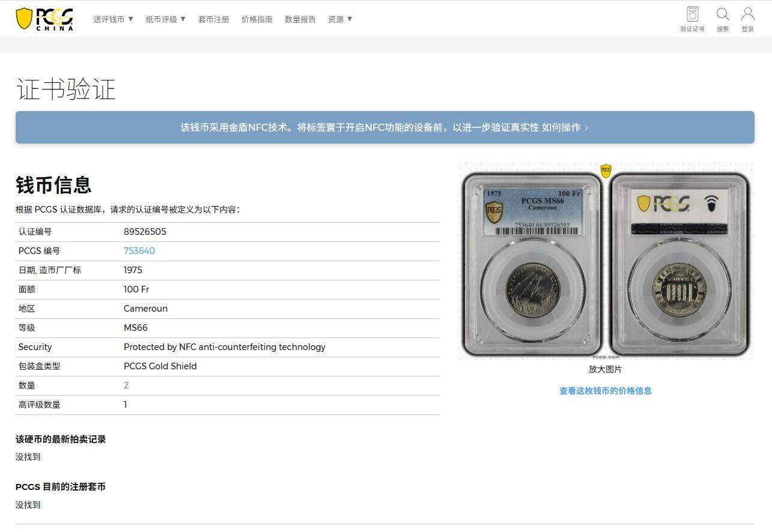The height and width of the screenshot is (532, 772).
Task: Open the 验证证书 verify certificate icon
Action: click(692, 19)
